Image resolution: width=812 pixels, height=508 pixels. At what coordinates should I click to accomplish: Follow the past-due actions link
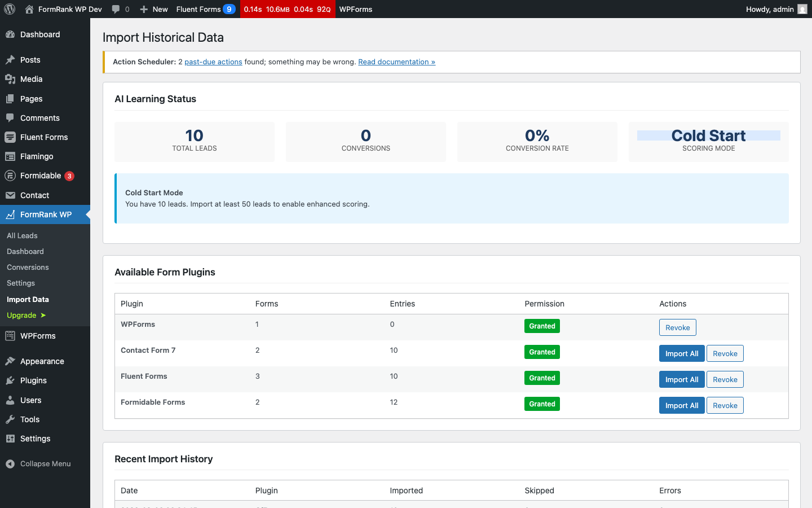point(213,62)
